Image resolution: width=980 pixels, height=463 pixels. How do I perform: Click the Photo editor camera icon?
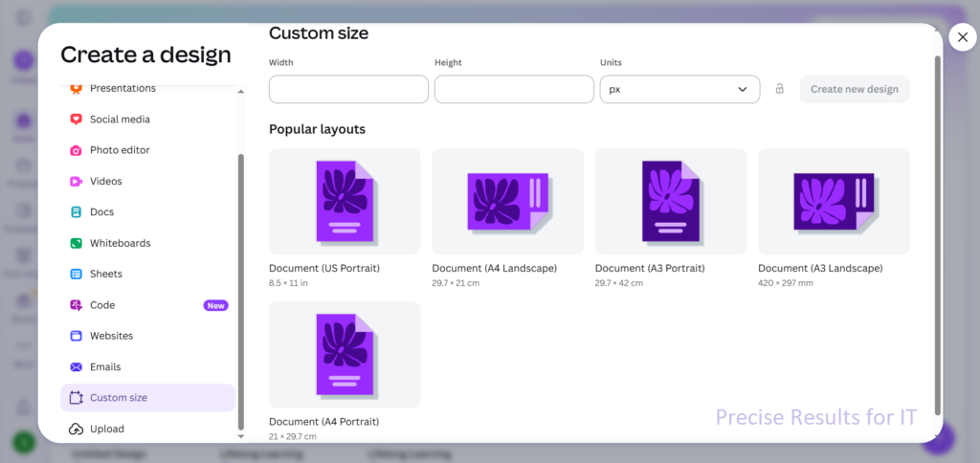(x=76, y=150)
